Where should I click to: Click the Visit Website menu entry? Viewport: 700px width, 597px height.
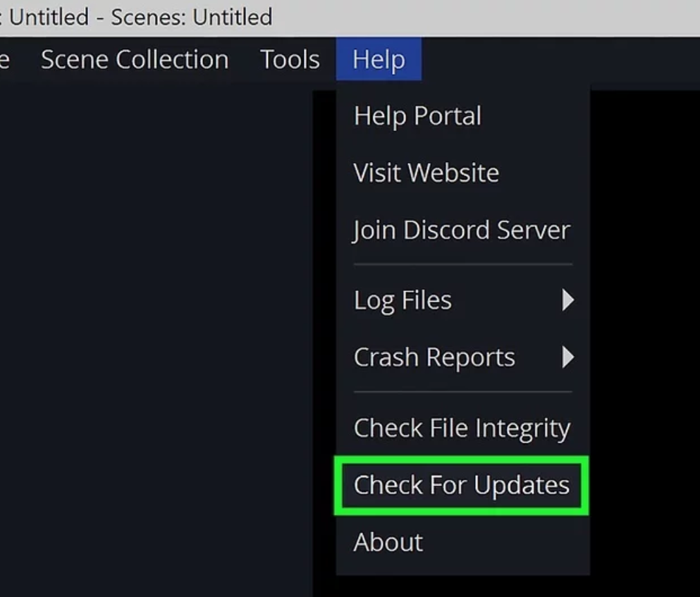[x=426, y=173]
